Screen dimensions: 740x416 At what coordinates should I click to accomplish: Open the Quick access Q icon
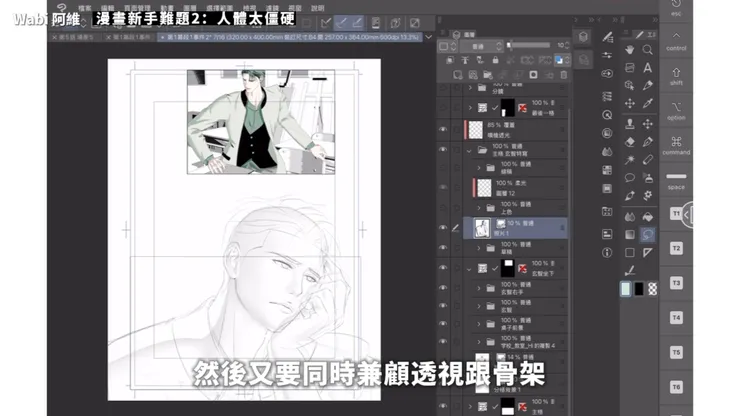point(607,115)
